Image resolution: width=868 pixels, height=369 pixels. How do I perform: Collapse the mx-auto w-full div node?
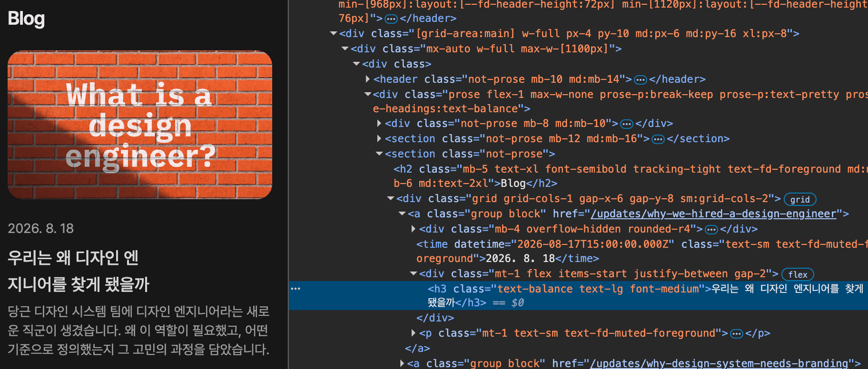345,49
